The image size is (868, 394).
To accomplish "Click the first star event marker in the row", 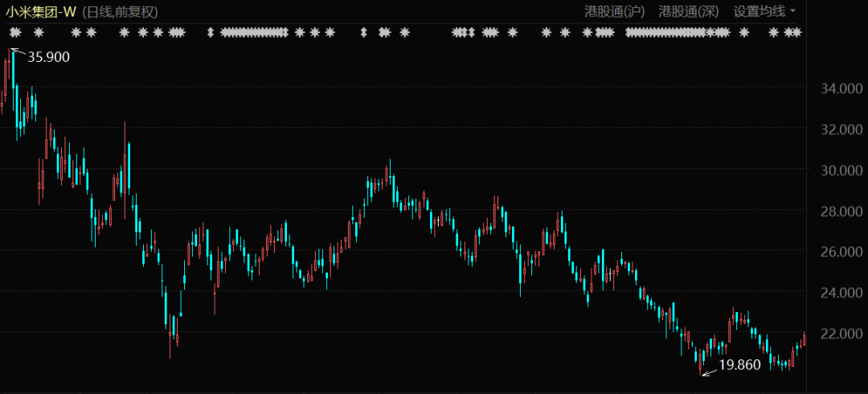I will [14, 33].
